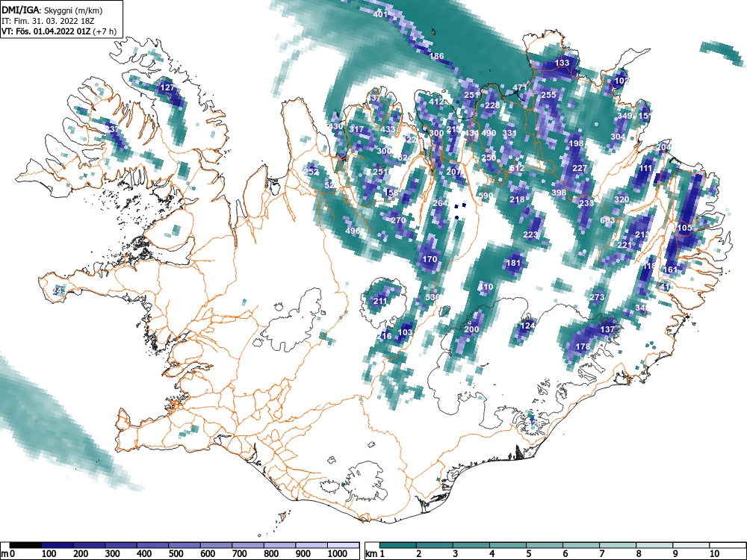The width and height of the screenshot is (747, 560).
Task: Click the 170 visibility value
Action: pos(430,260)
